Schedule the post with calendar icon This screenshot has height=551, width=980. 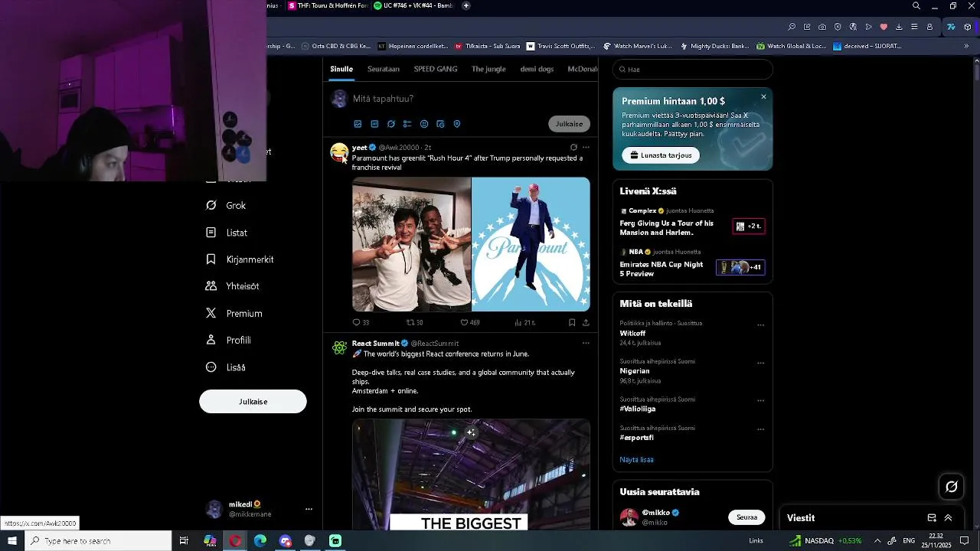440,124
